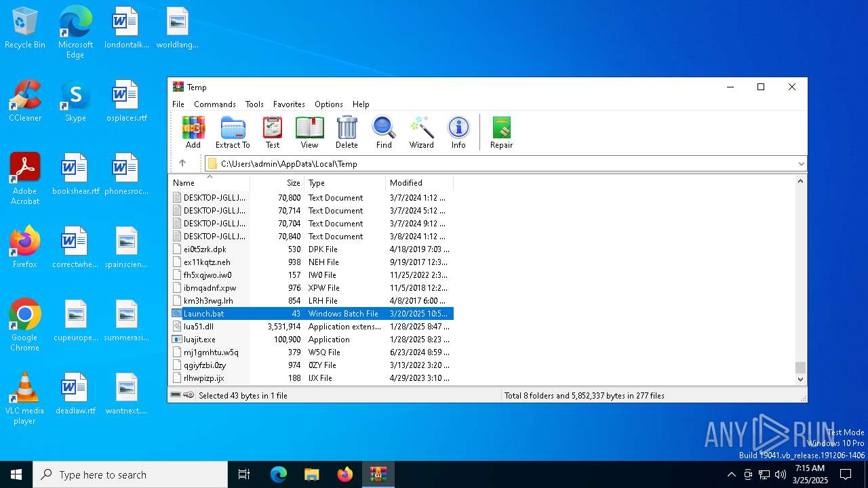Select bookshear.rtf desktop file
The height and width of the screenshot is (488, 868).
pyautogui.click(x=75, y=175)
